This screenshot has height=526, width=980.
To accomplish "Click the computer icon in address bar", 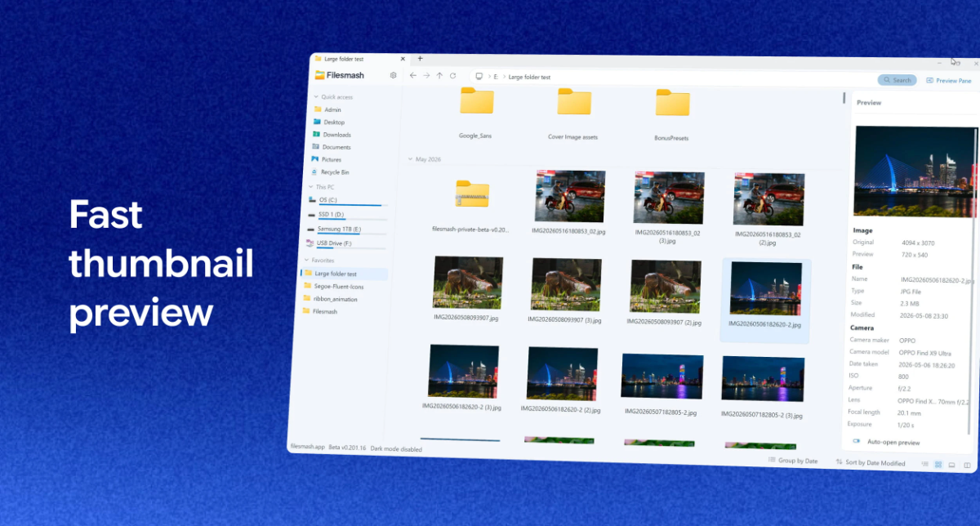I will (x=479, y=76).
